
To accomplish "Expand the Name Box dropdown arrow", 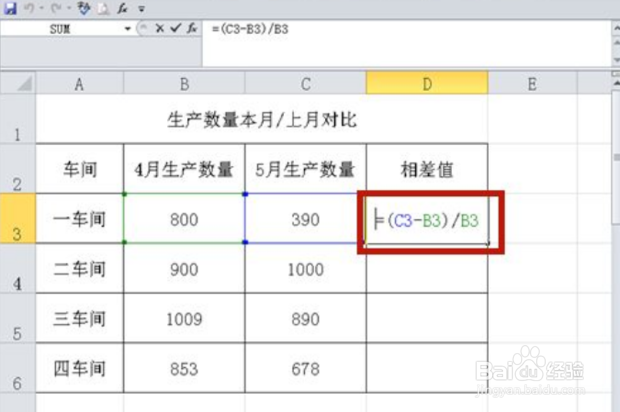I will (x=127, y=29).
